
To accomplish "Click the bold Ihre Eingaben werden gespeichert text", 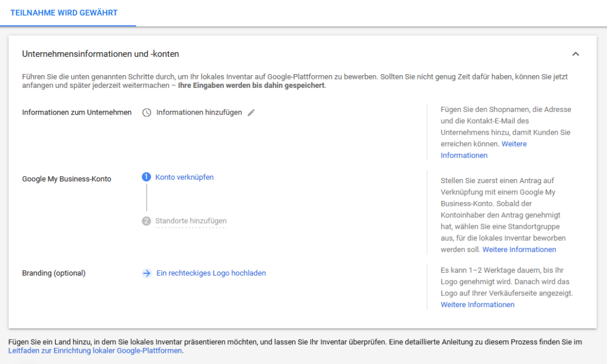I will coord(251,86).
